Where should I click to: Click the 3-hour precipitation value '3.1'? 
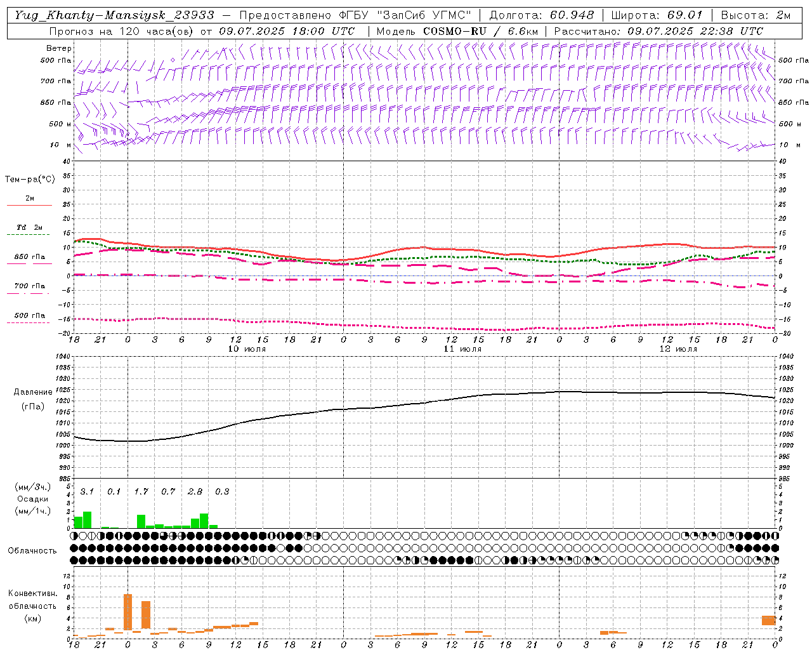(87, 492)
